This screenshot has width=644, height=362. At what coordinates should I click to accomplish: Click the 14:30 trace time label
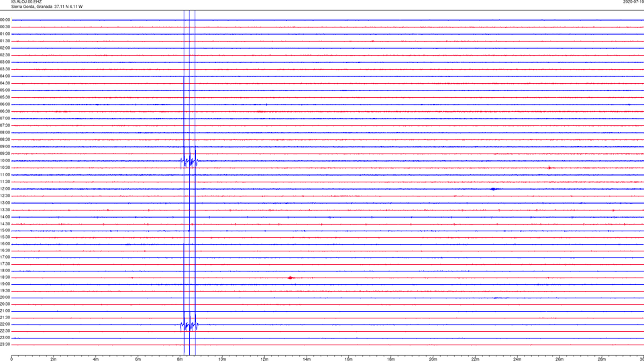pos(5,224)
